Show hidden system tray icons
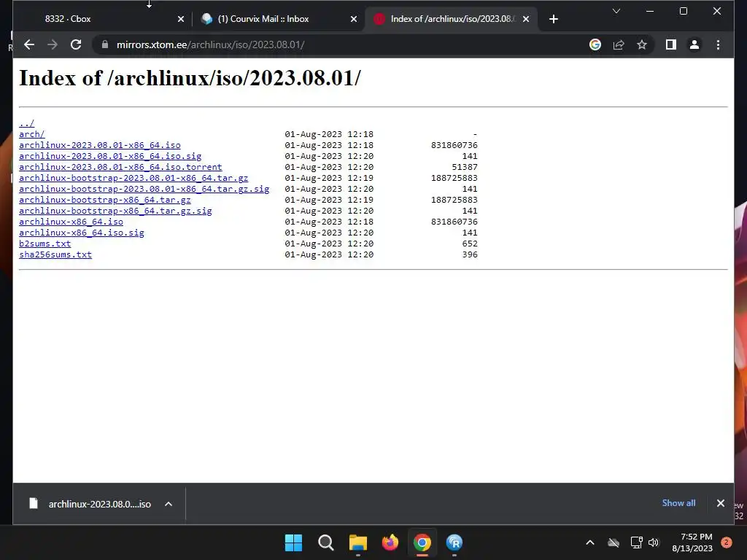747x560 pixels. point(589,542)
